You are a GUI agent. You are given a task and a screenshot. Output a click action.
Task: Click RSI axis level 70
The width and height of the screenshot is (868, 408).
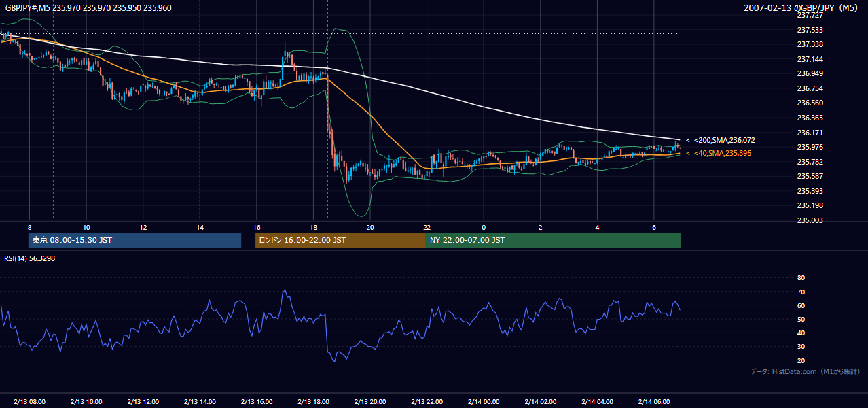click(801, 292)
